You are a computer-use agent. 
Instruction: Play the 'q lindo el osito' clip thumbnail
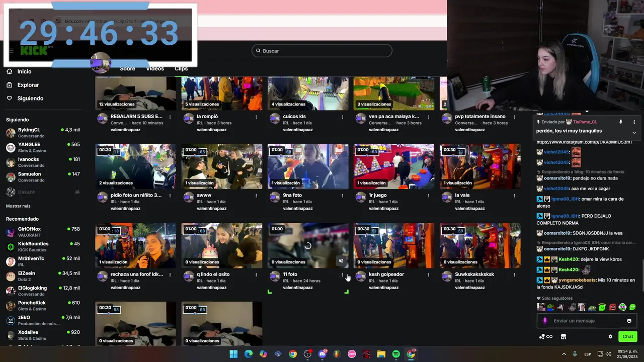pos(222,245)
